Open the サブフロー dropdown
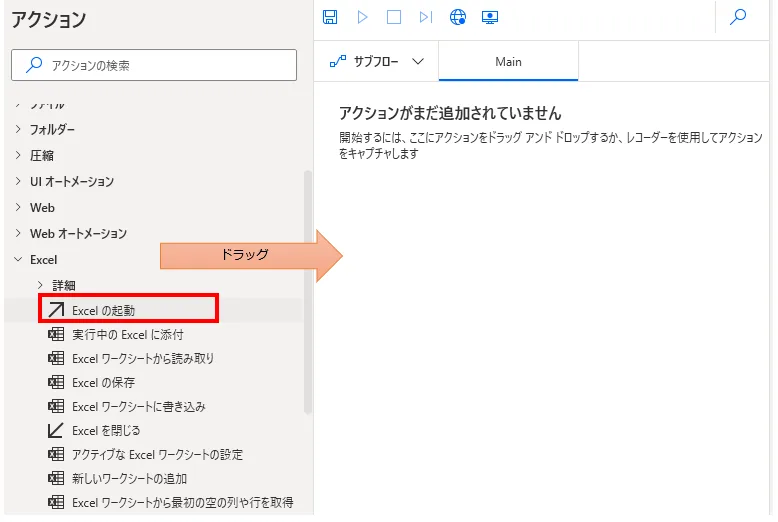 click(x=377, y=62)
